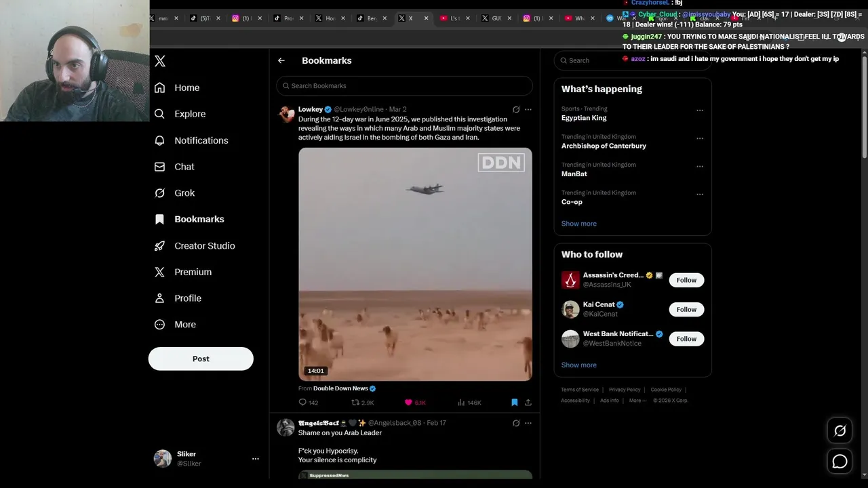Open floating Grok button at bottom right
This screenshot has height=488, width=868.
coord(840,430)
